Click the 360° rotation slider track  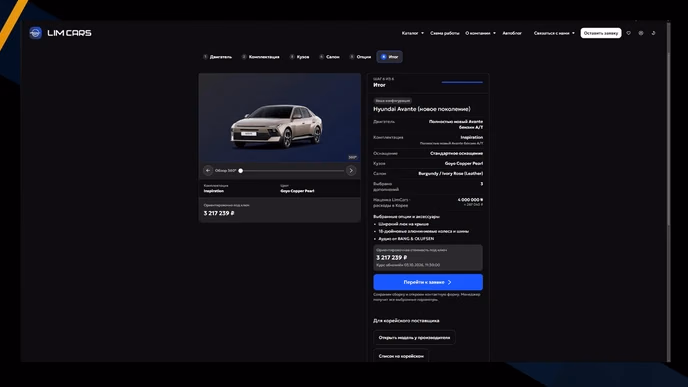[292, 171]
